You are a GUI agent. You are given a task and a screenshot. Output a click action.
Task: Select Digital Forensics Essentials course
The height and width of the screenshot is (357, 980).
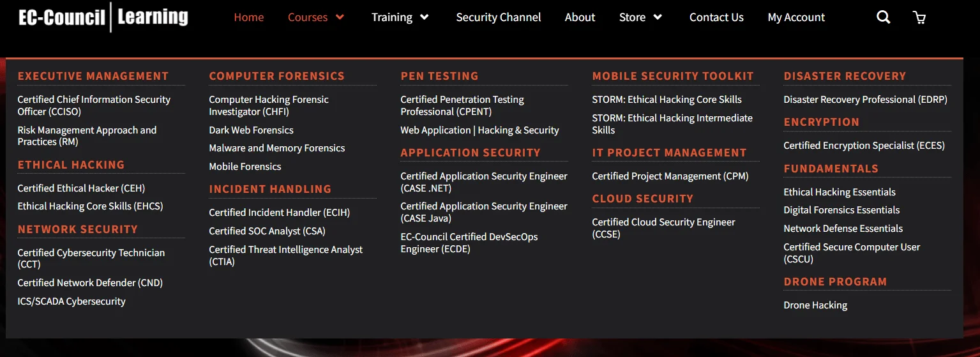coord(841,209)
